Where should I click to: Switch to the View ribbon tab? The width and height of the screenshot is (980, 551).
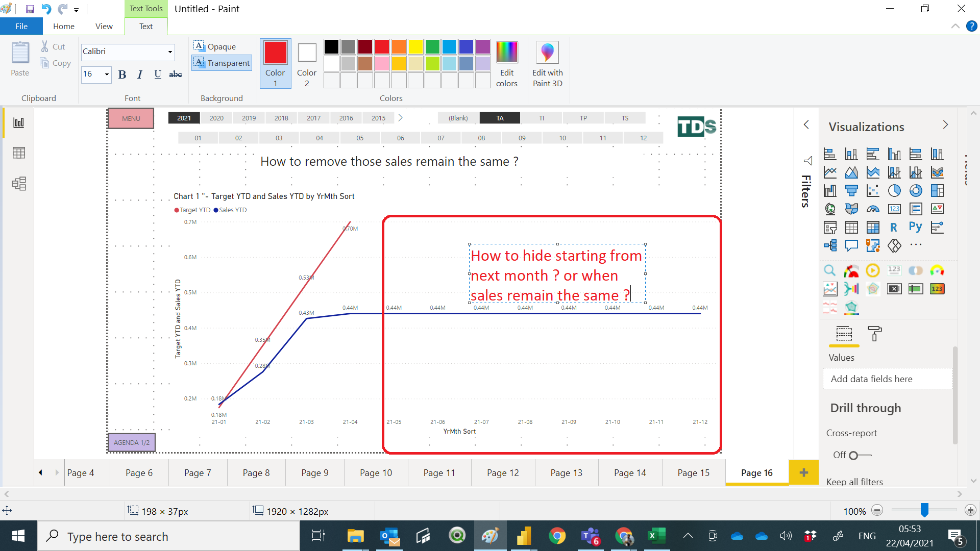(x=104, y=27)
